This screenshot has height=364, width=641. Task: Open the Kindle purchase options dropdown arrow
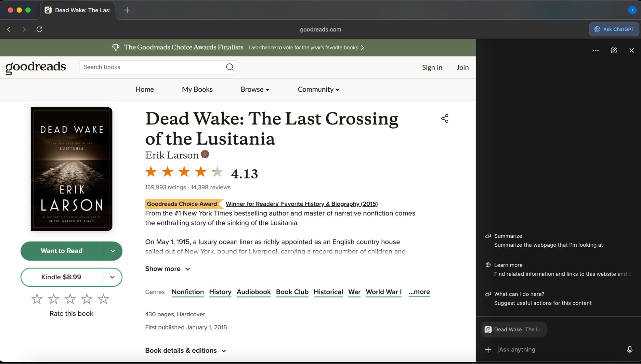[x=112, y=277]
